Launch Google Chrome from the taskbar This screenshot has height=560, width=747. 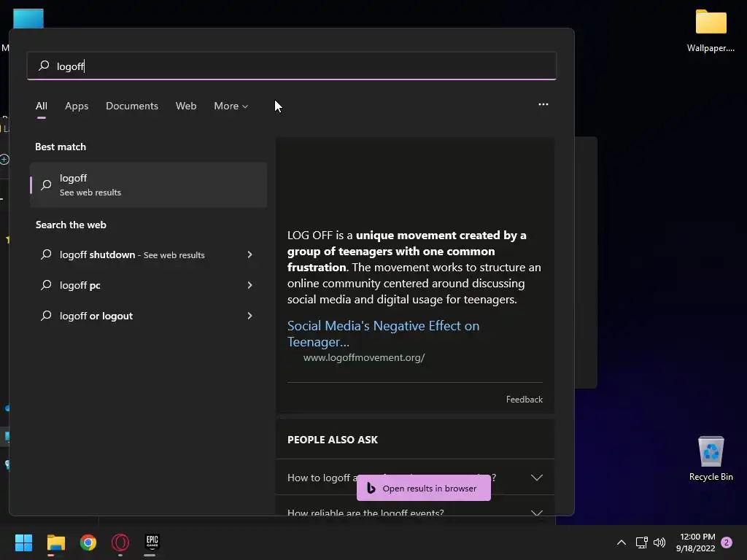88,542
